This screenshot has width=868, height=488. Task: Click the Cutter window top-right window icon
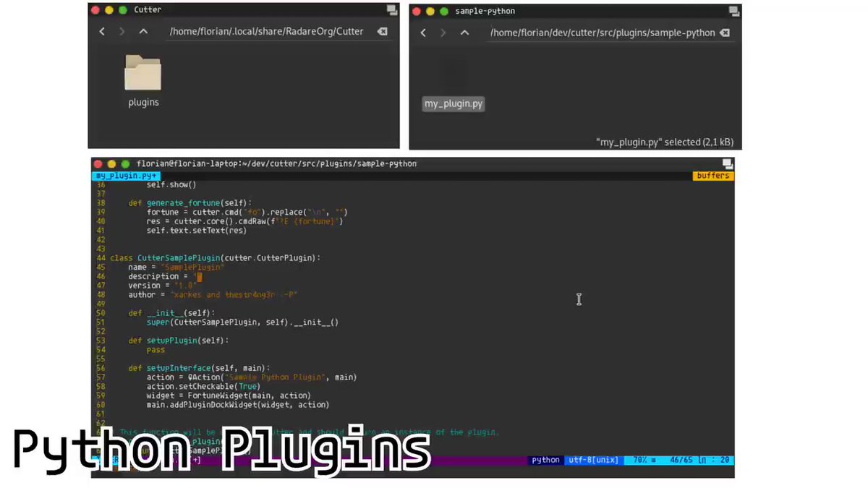391,10
